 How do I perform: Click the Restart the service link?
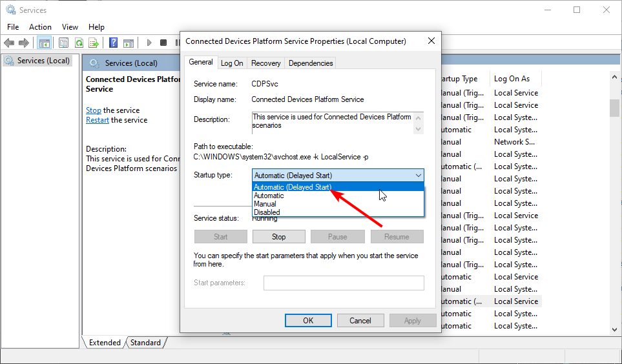(x=97, y=120)
